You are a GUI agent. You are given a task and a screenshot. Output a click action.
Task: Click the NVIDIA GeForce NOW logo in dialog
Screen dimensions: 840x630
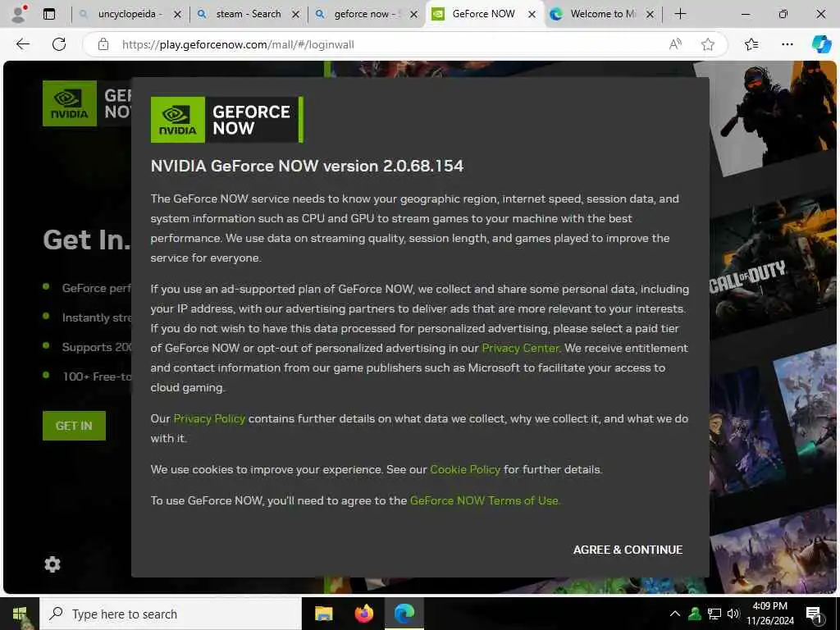click(226, 120)
